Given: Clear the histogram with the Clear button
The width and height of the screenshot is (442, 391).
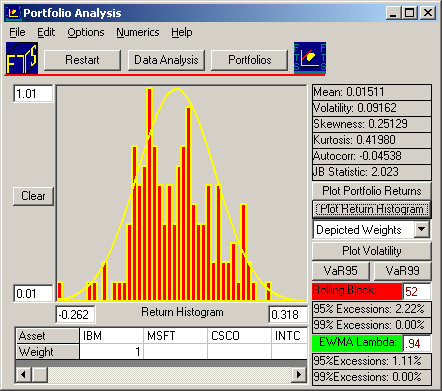Looking at the screenshot, I should click(x=33, y=196).
